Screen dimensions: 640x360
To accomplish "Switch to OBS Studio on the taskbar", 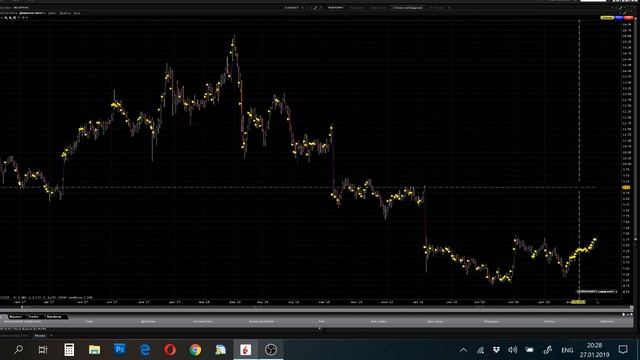I will (271, 349).
